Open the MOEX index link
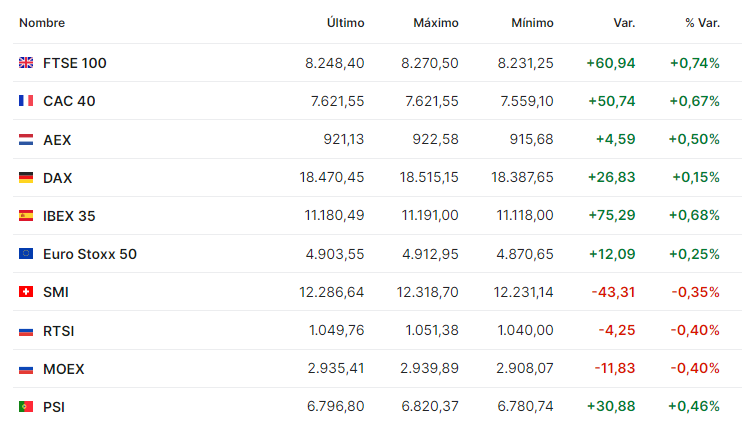The width and height of the screenshot is (742, 424). click(x=63, y=369)
